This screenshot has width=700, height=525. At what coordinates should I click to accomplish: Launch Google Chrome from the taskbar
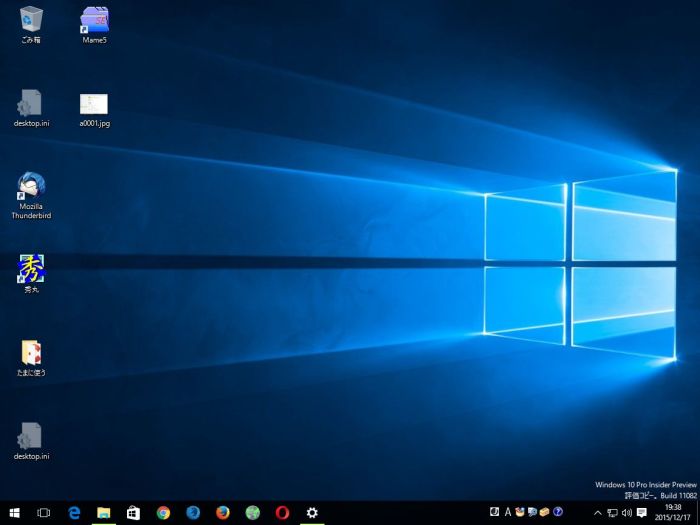coord(163,512)
